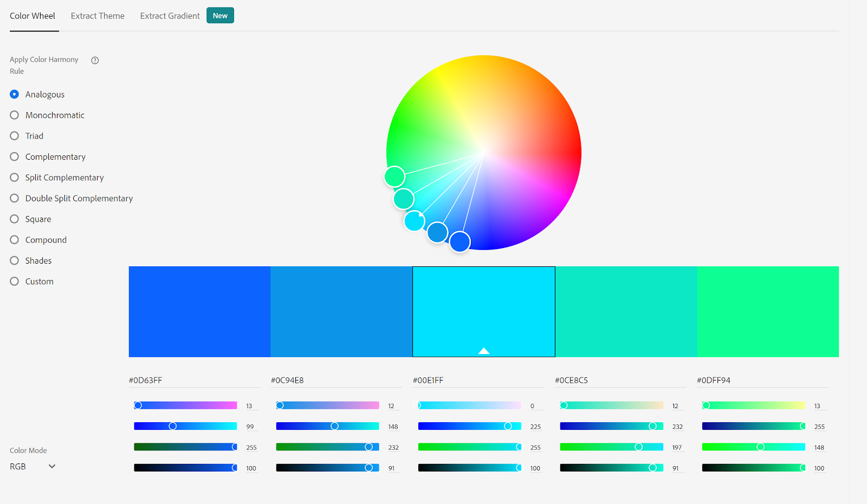Select the #0D63FF blue swatch

click(x=199, y=311)
